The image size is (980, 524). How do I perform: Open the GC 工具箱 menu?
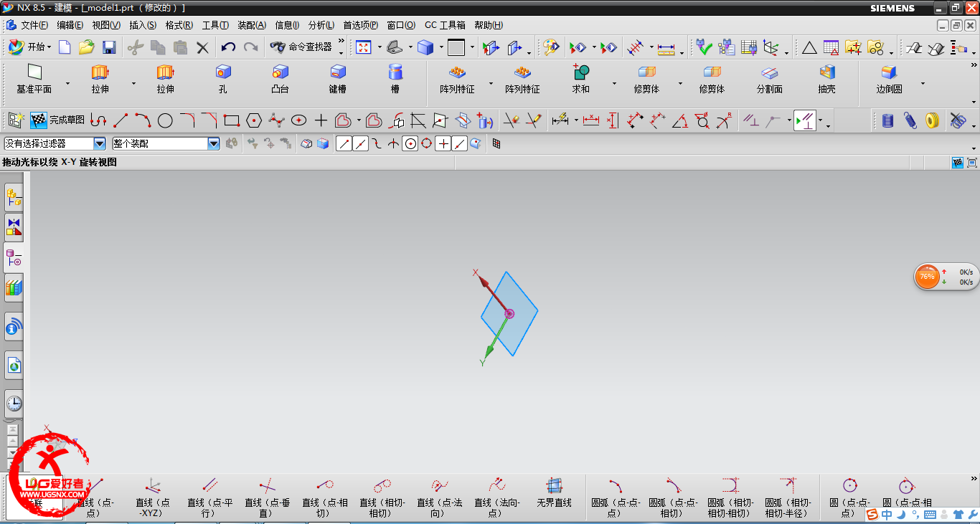point(445,25)
